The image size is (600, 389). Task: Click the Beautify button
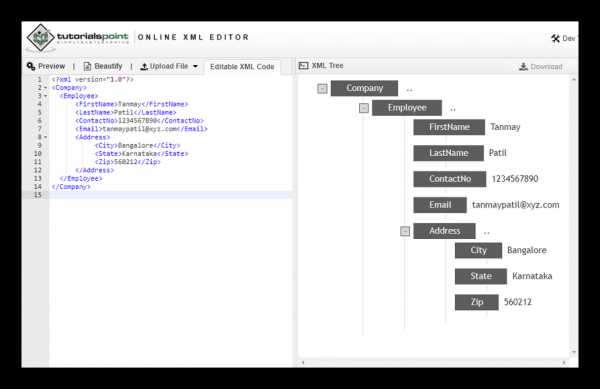click(x=103, y=66)
